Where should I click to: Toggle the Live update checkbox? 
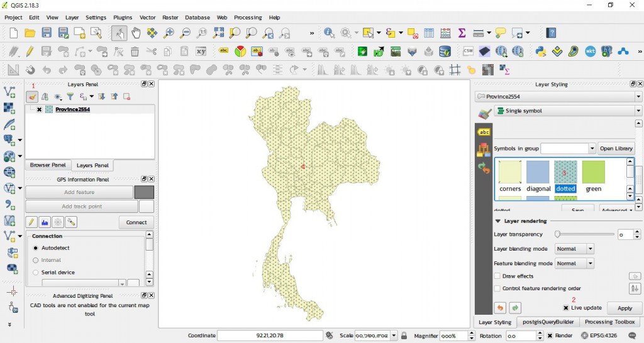(566, 308)
